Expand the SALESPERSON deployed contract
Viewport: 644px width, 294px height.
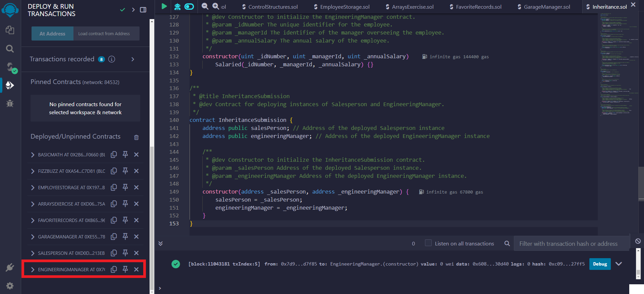click(33, 253)
